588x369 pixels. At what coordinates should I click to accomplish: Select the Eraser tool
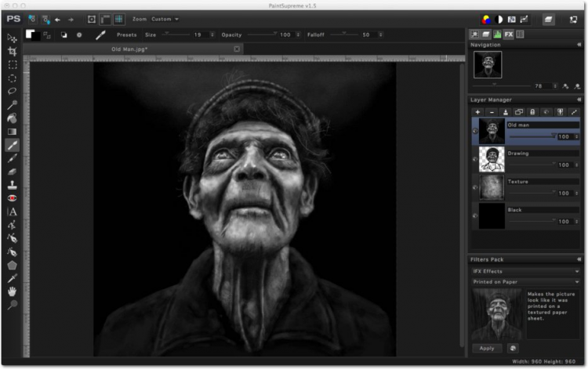12,172
